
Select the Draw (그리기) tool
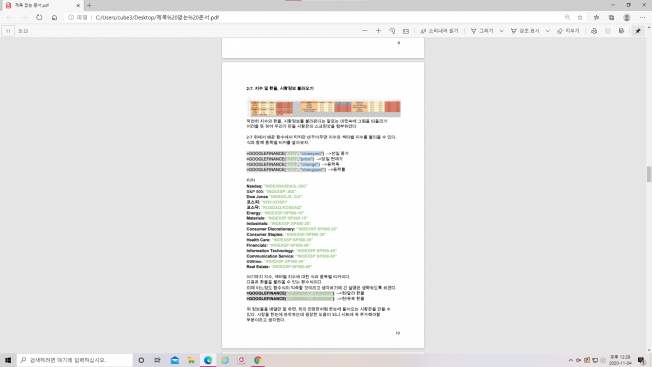coord(482,31)
